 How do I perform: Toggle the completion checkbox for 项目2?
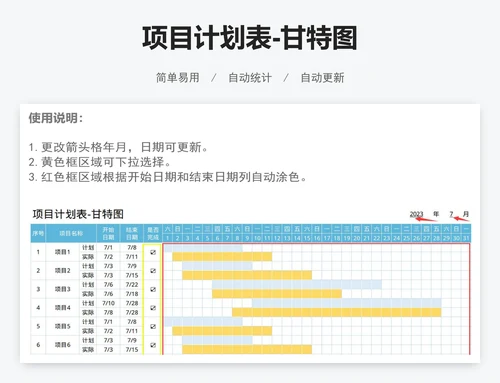point(153,271)
